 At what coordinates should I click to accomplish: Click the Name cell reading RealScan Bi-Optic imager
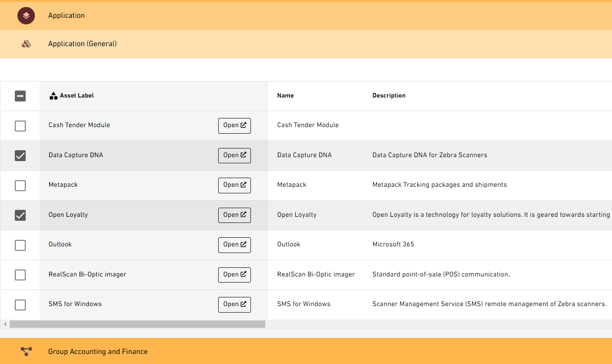click(x=316, y=274)
